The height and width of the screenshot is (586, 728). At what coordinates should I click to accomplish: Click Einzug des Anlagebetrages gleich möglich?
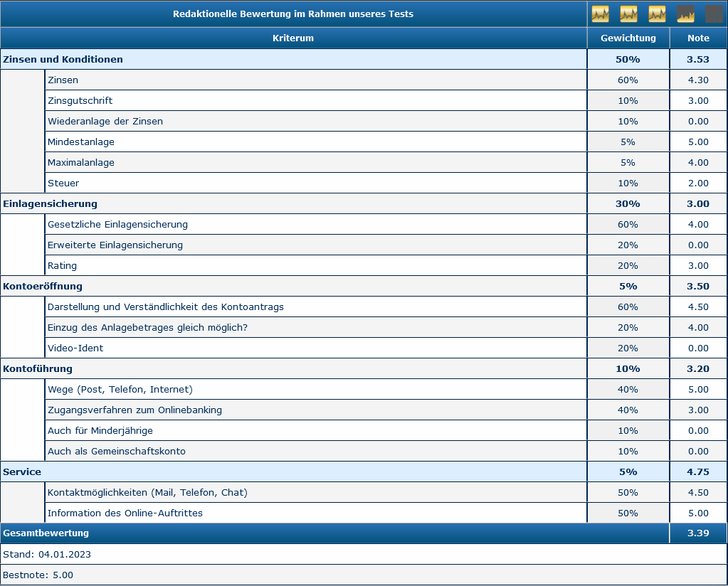coord(147,328)
